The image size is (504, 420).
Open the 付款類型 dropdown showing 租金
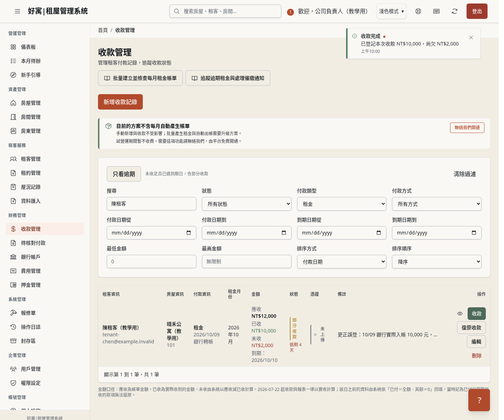click(x=342, y=204)
